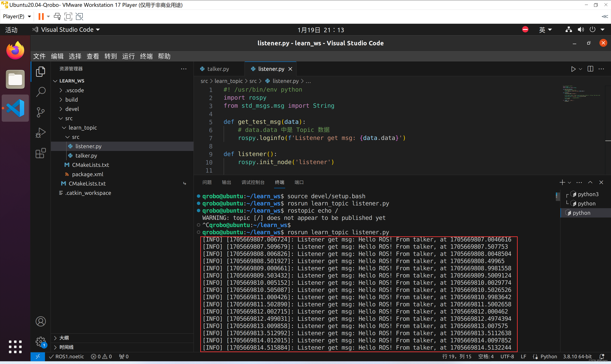
Task: Open the 编辑 menu
Action: [57, 56]
